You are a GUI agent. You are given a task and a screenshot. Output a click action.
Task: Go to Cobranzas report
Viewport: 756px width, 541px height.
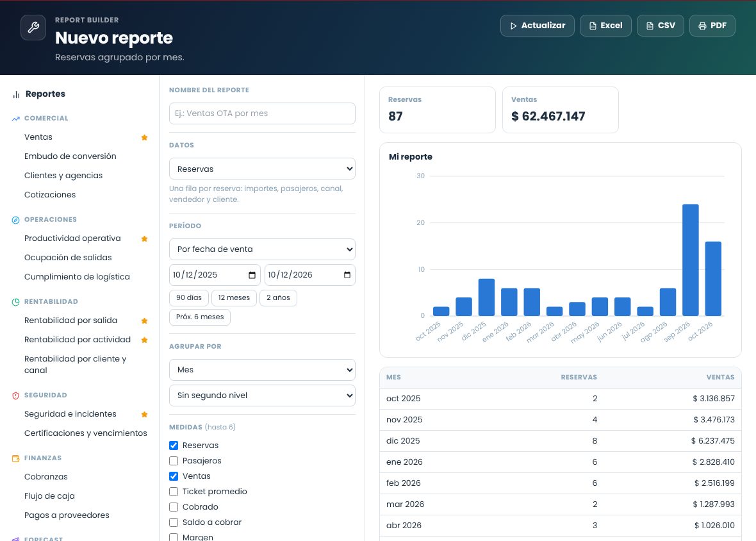click(45, 477)
